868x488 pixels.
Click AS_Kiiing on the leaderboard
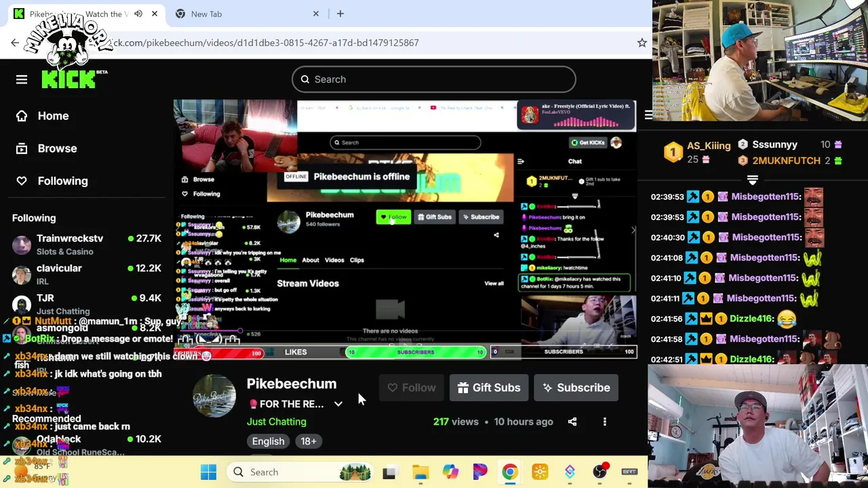pos(709,146)
